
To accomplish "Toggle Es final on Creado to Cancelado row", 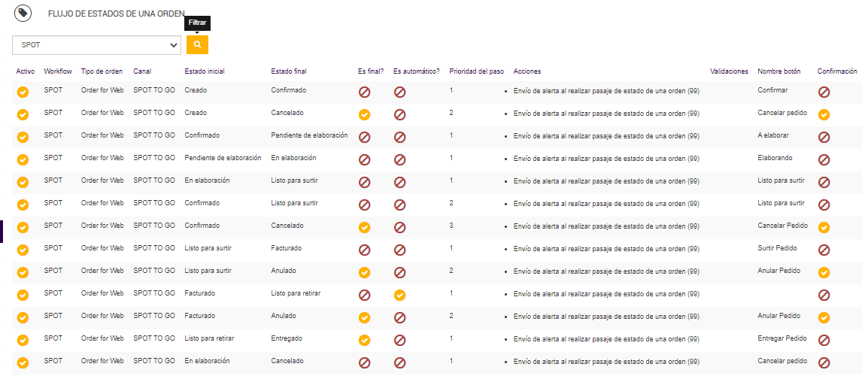I will (364, 115).
